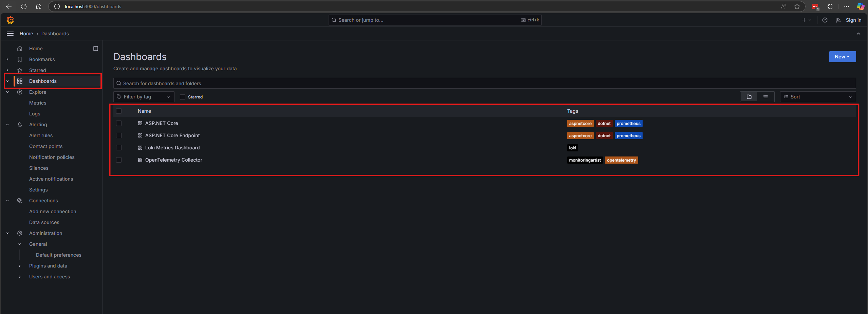Expand the Plugins and data chevron

(x=20, y=266)
